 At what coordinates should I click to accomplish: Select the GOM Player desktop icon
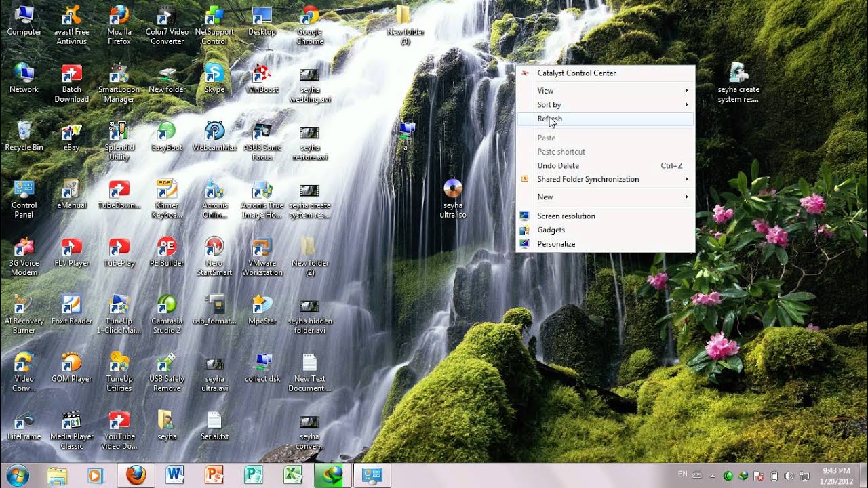tap(71, 367)
